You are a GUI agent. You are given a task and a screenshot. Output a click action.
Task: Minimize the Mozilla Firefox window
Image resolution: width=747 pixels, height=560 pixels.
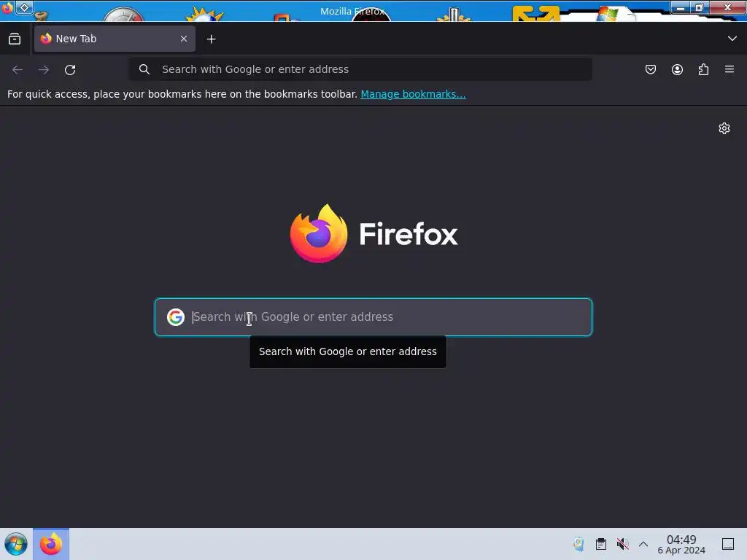click(x=681, y=7)
